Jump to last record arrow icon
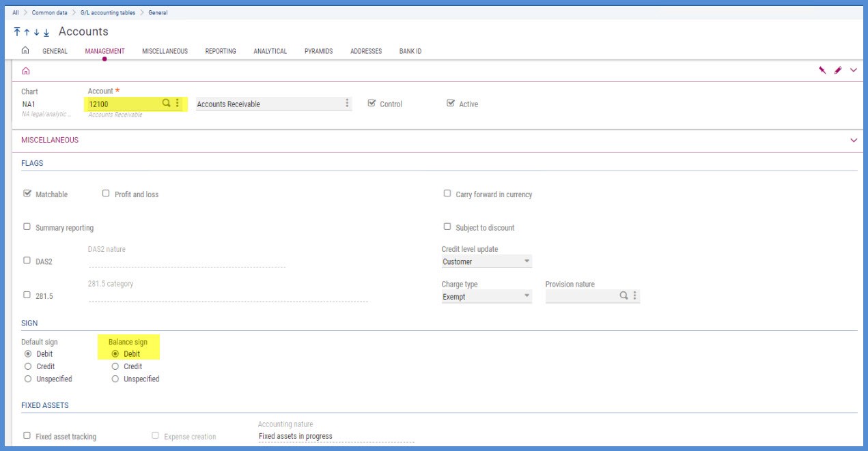The image size is (868, 451). click(46, 32)
